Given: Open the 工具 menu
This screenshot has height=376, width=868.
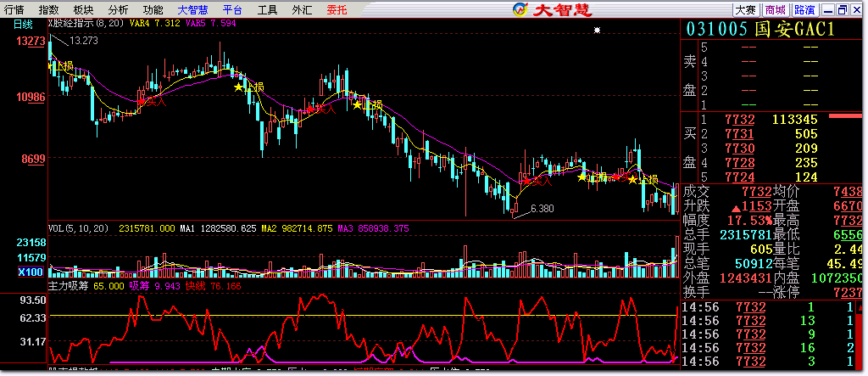Looking at the screenshot, I should 267,9.
